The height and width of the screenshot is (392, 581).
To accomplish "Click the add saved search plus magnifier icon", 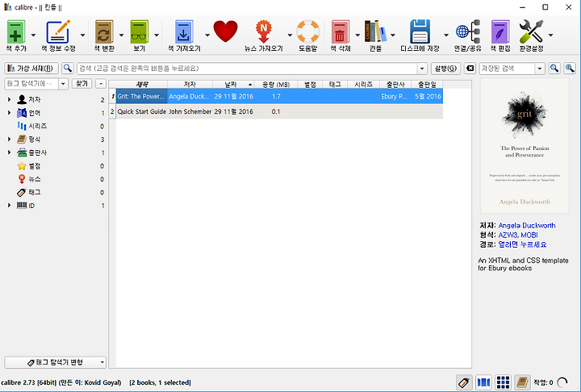I will 570,69.
